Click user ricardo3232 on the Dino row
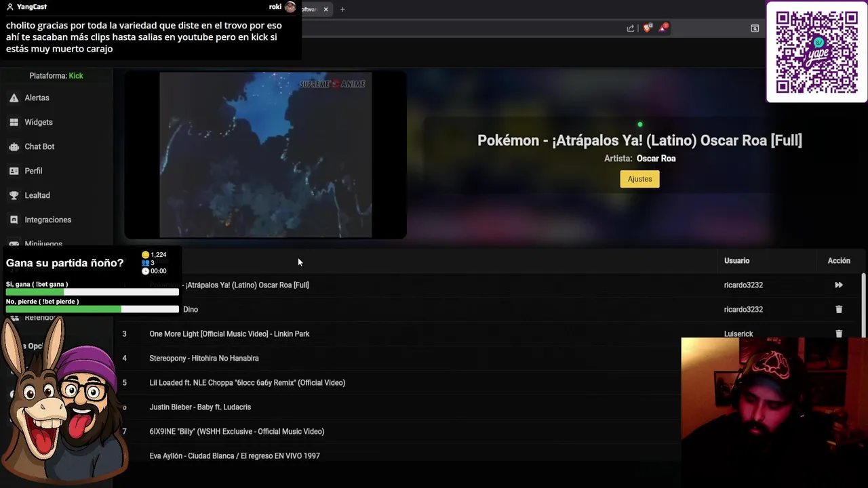Image resolution: width=868 pixels, height=488 pixels. click(x=743, y=310)
